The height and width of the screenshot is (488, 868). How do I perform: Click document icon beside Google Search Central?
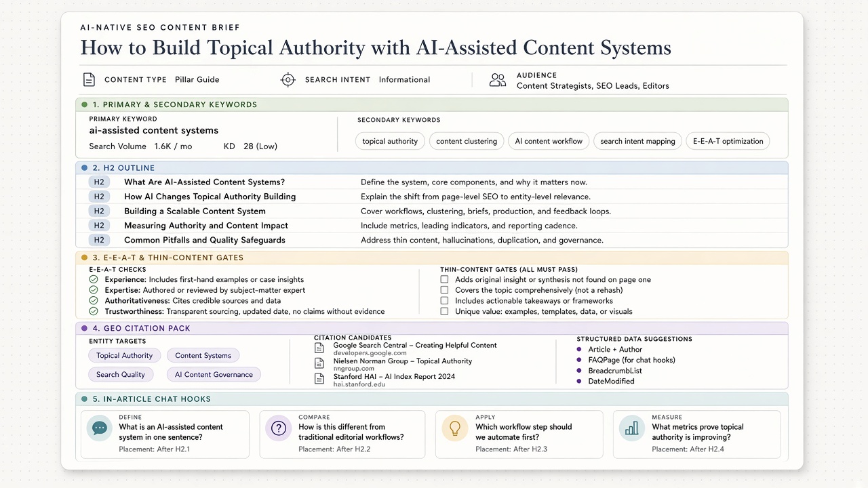[319, 348]
